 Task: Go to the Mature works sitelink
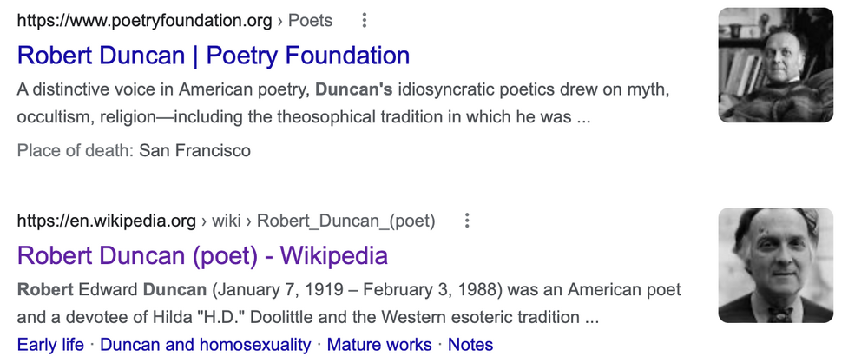click(379, 345)
